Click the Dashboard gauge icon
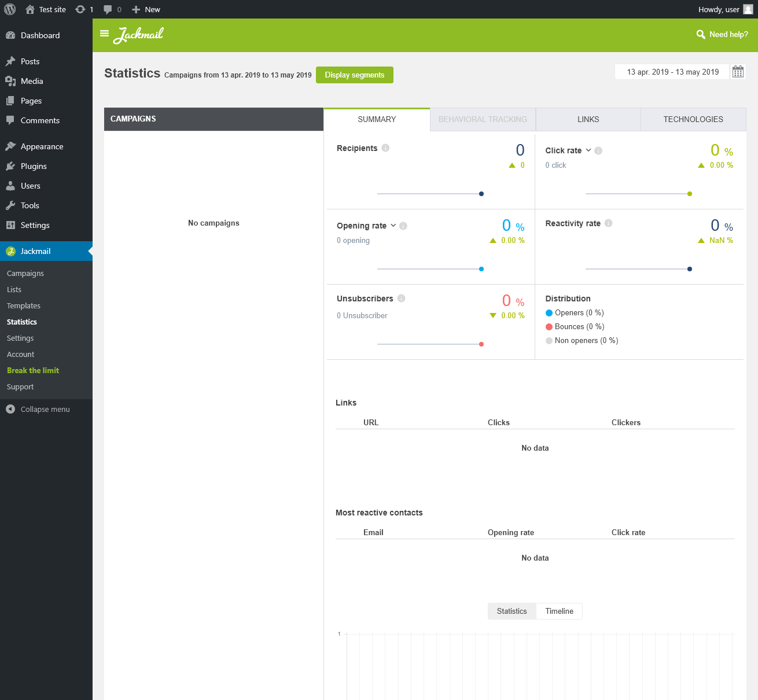758x700 pixels. 10,35
